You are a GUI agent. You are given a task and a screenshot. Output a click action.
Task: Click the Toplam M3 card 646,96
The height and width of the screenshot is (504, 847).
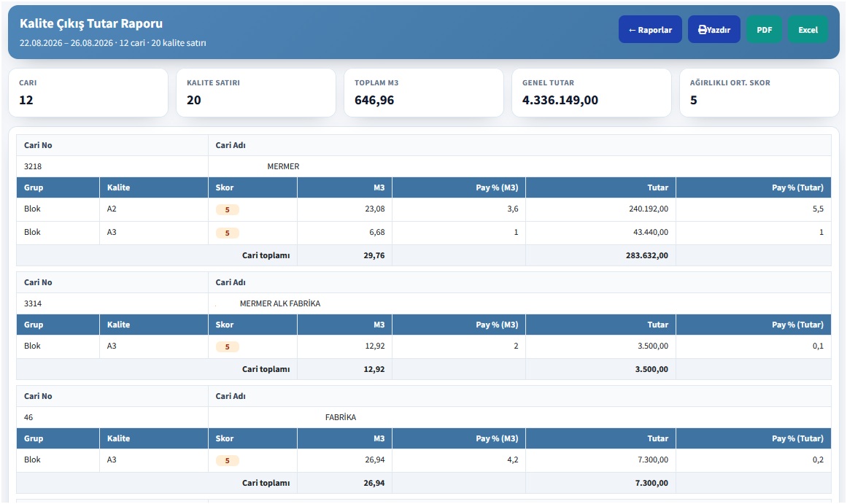point(423,93)
